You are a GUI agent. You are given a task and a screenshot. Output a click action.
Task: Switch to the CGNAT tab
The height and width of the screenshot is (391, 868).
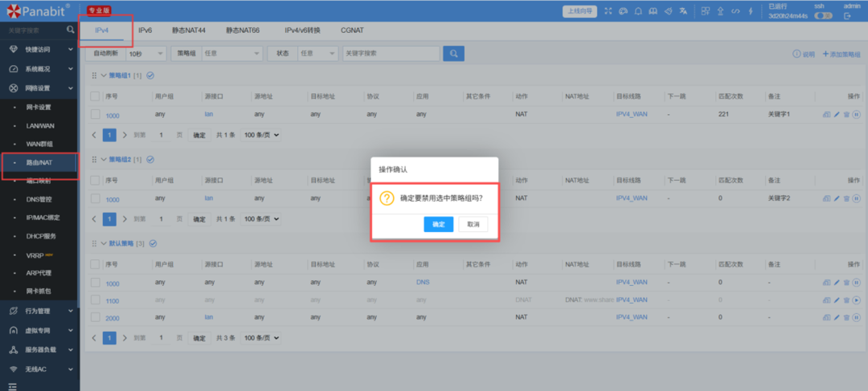[352, 31]
